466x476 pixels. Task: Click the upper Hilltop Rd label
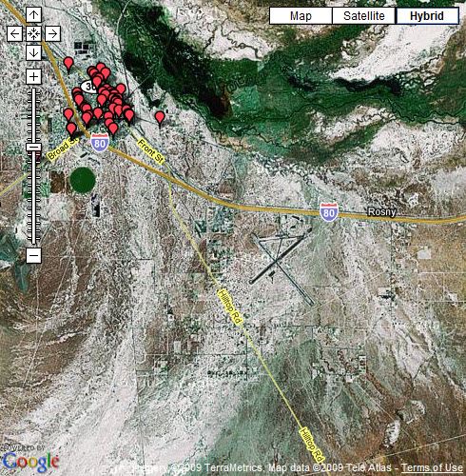(230, 306)
